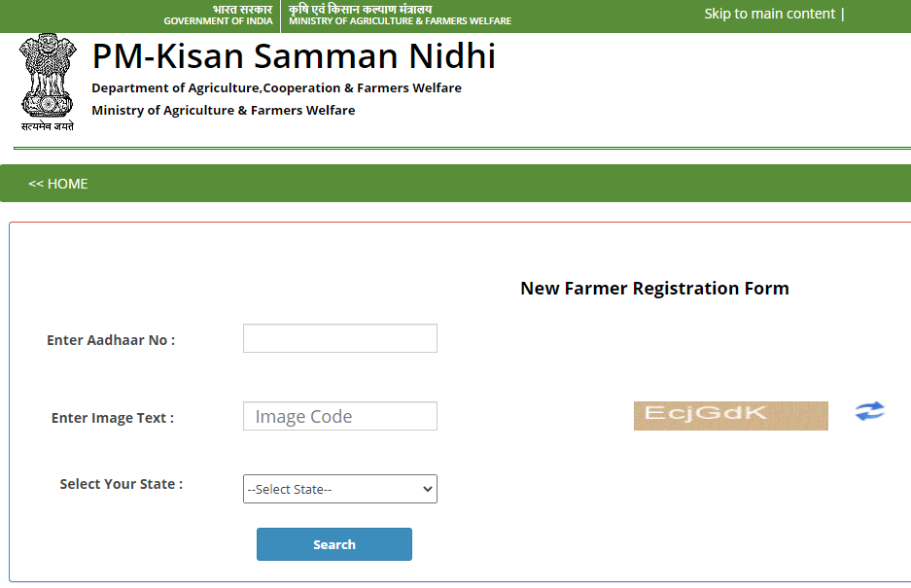Click the EcjGdK captcha image
This screenshot has width=911, height=588.
(x=730, y=415)
